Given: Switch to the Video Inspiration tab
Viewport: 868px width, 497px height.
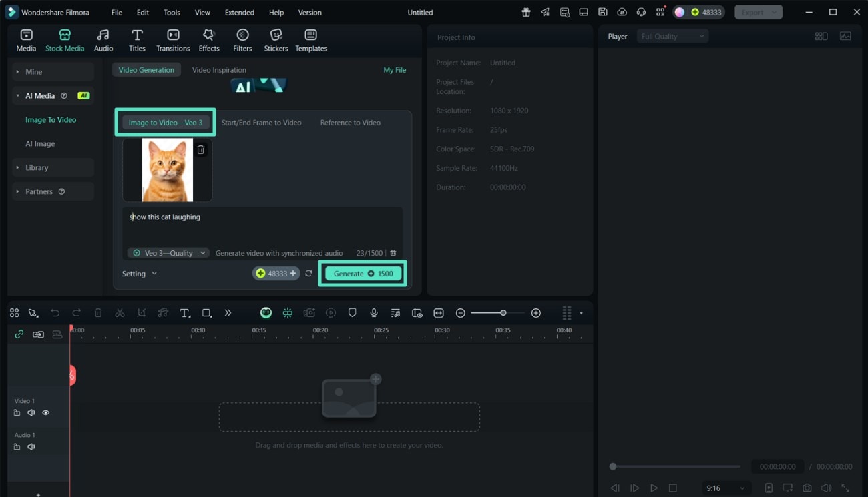Looking at the screenshot, I should click(x=219, y=70).
